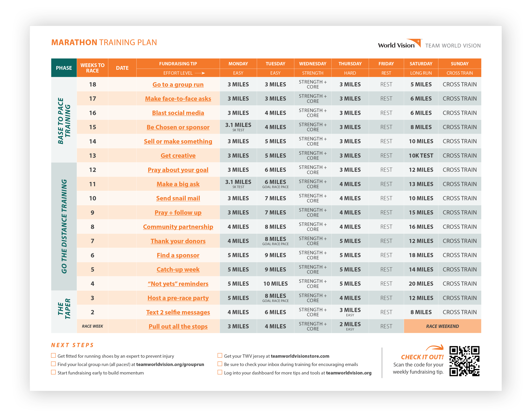Click the Weeks to Race header
Viewport: 532px width, 415px height.
[x=92, y=68]
